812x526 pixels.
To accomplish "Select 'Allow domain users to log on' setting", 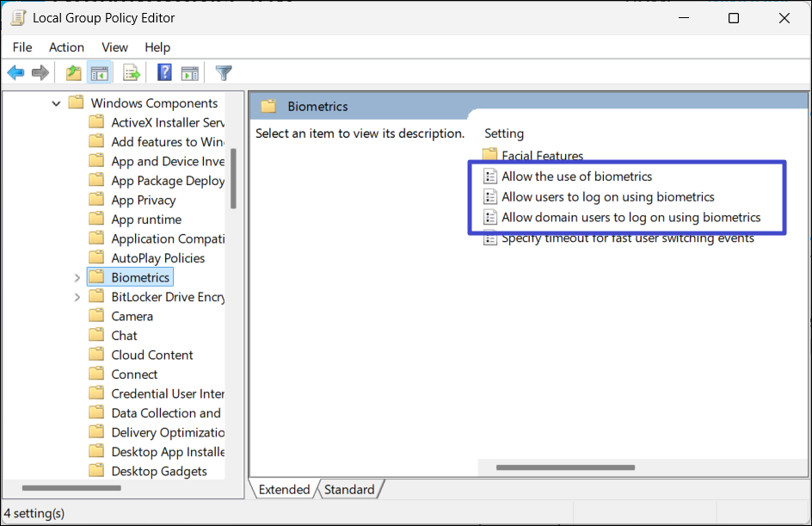I will pos(631,217).
